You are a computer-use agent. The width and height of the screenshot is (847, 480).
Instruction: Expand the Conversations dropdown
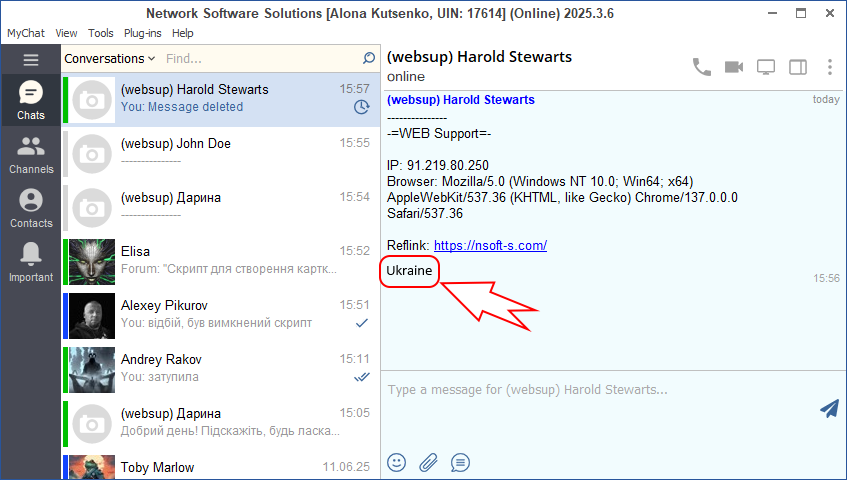(x=110, y=59)
